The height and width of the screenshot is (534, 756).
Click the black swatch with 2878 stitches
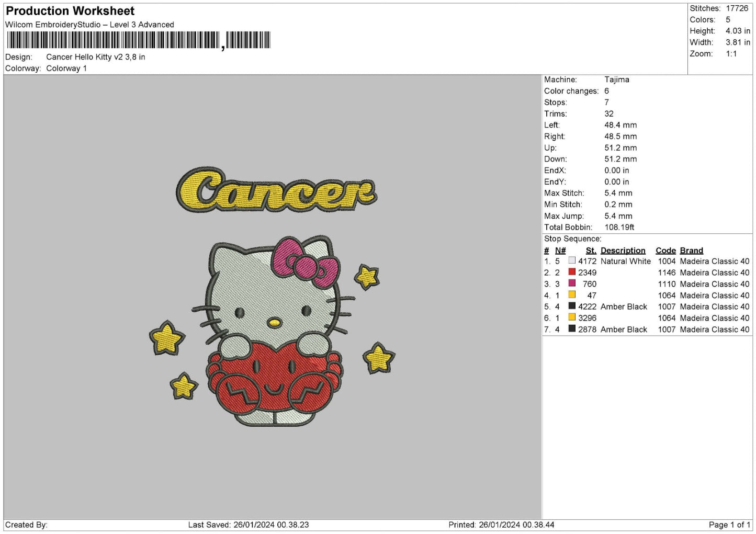click(572, 329)
